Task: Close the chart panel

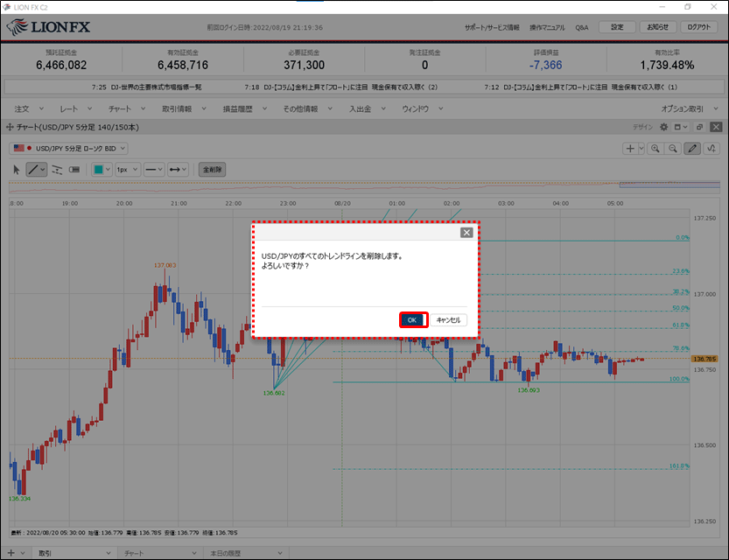Action: point(717,127)
